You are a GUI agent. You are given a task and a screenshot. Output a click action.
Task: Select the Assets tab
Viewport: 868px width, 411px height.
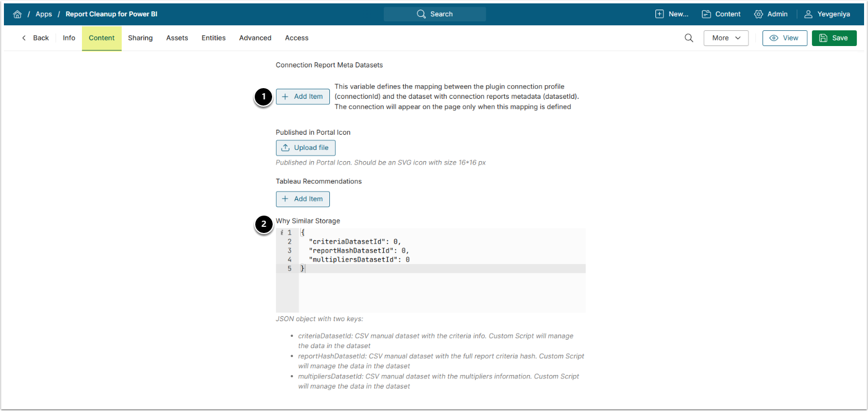pyautogui.click(x=177, y=38)
